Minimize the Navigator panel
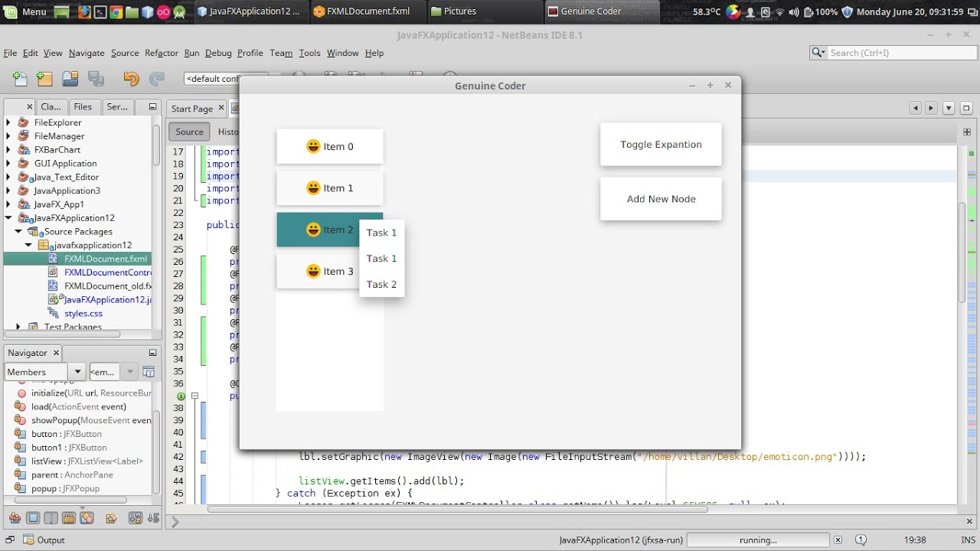Image resolution: width=980 pixels, height=551 pixels. click(x=152, y=353)
